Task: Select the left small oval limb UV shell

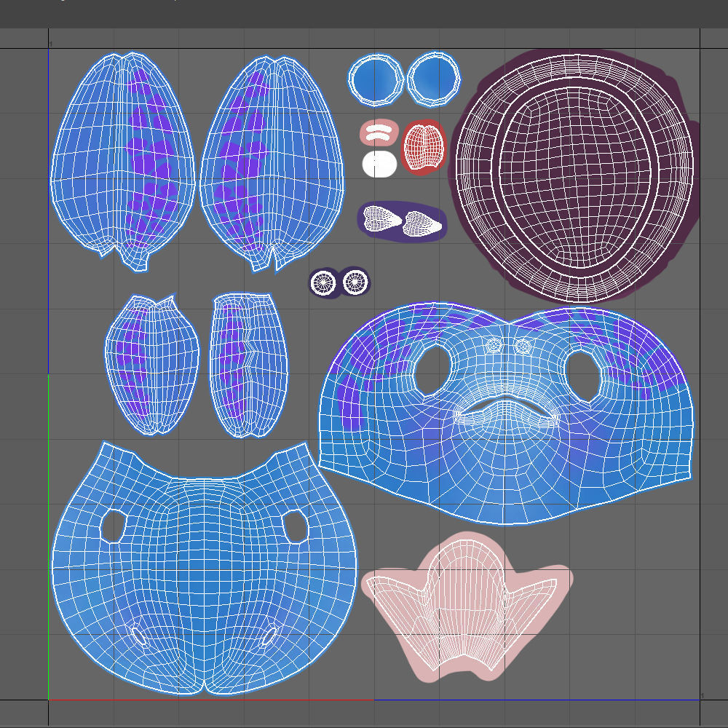Action: point(152,365)
